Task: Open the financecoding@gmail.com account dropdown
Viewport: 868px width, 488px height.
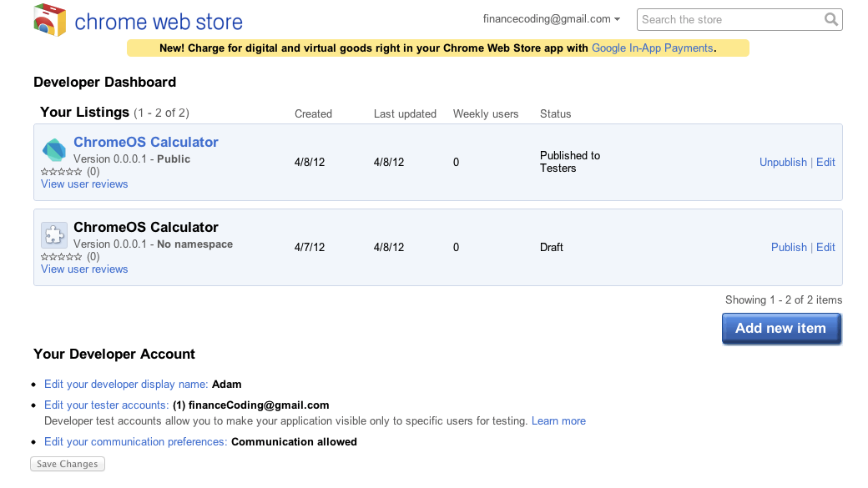Action: [552, 19]
